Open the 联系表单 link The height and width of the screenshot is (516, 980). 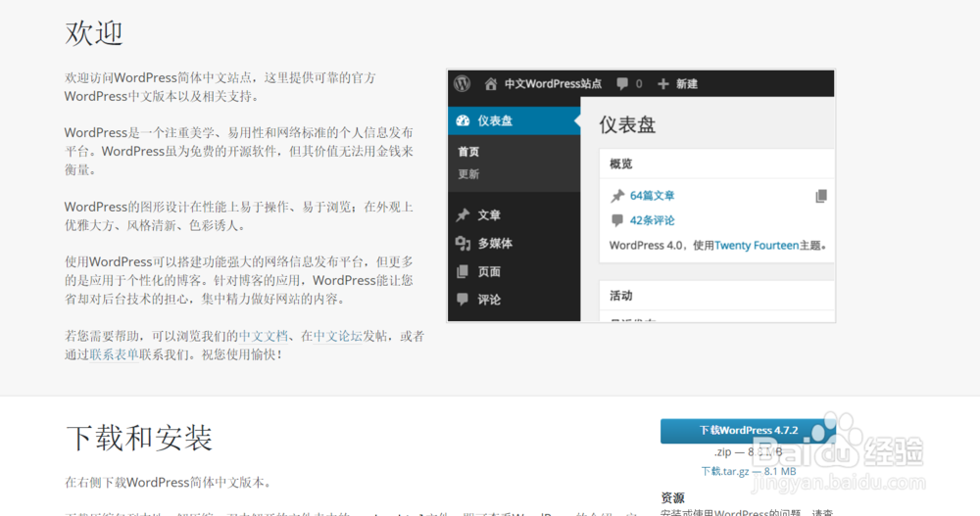click(x=115, y=354)
